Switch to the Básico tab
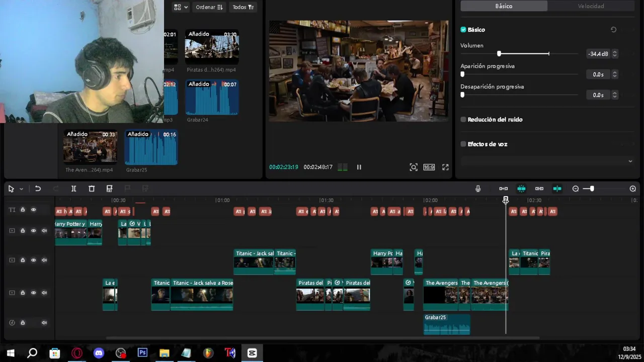644x362 pixels. [x=504, y=6]
